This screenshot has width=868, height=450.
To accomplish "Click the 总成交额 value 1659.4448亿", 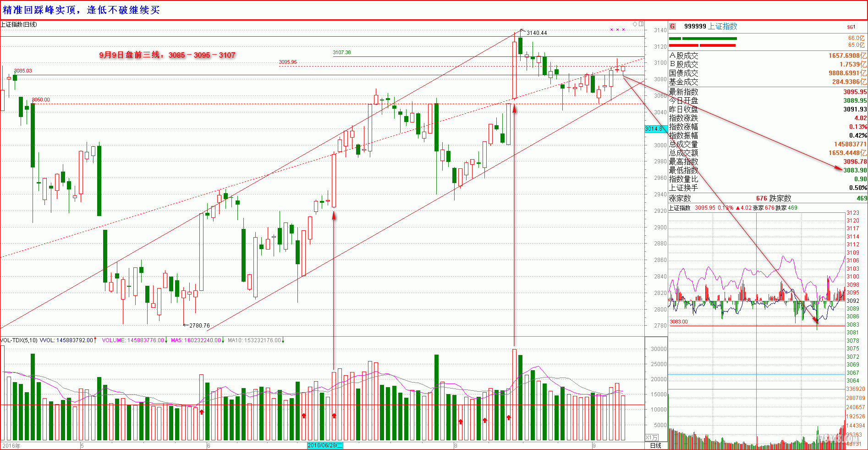I will (848, 153).
